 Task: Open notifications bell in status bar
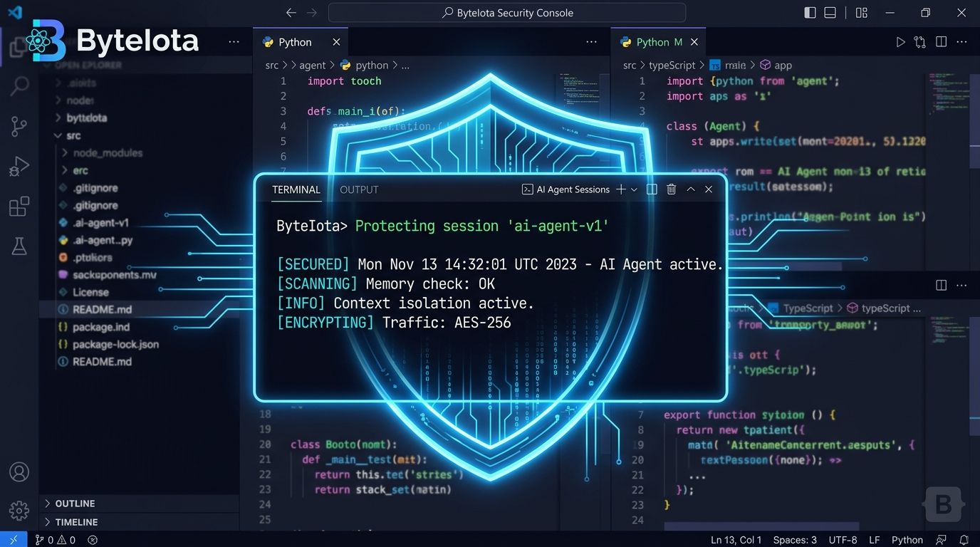click(964, 540)
